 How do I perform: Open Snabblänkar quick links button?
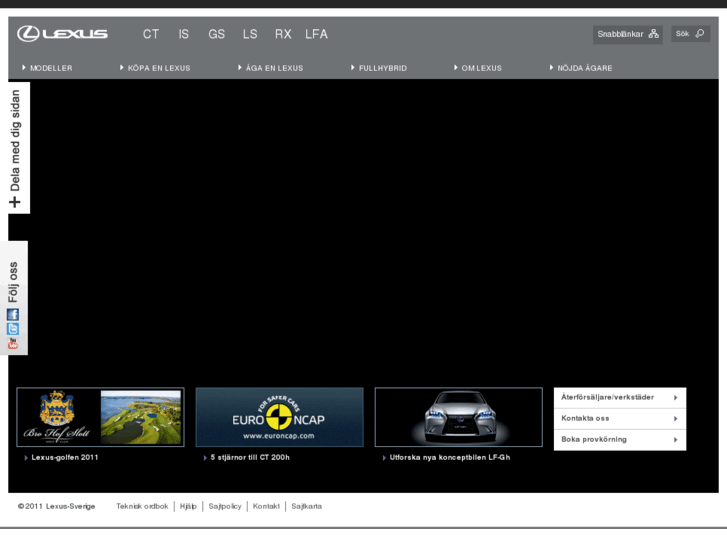pyautogui.click(x=628, y=34)
